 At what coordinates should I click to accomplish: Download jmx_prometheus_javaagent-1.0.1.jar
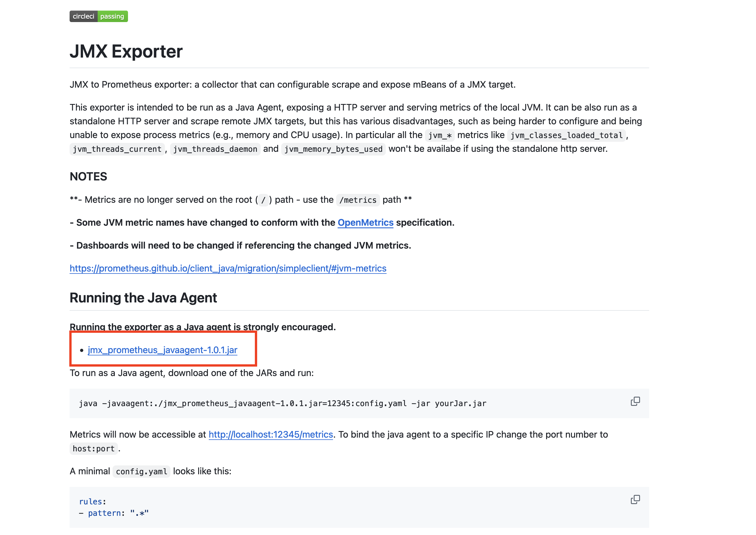tap(162, 350)
